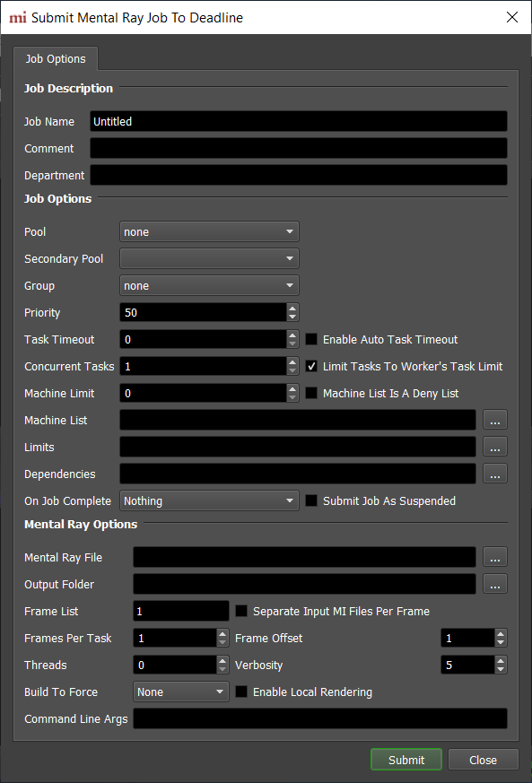Click the Threads value field
This screenshot has height=783, width=532.
(175, 666)
